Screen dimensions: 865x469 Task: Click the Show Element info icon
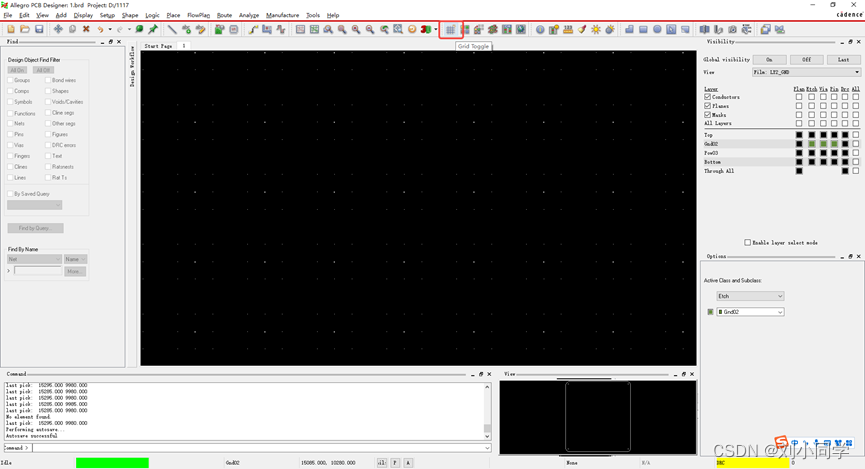coord(540,30)
